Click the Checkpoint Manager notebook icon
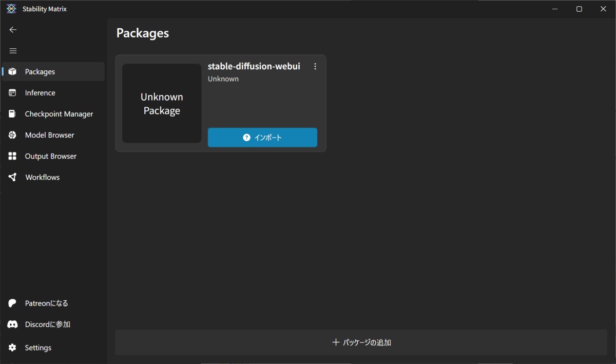This screenshot has height=364, width=616. 13,114
